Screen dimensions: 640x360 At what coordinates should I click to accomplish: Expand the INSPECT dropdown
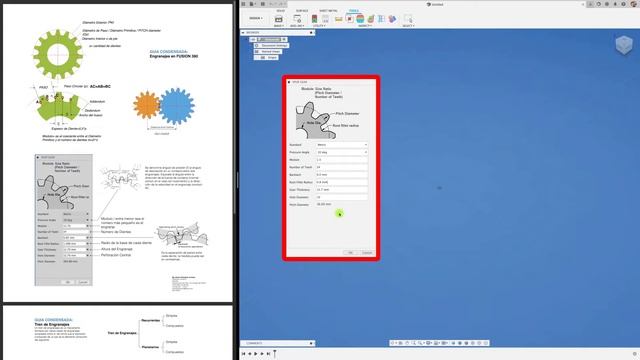pos(365,26)
